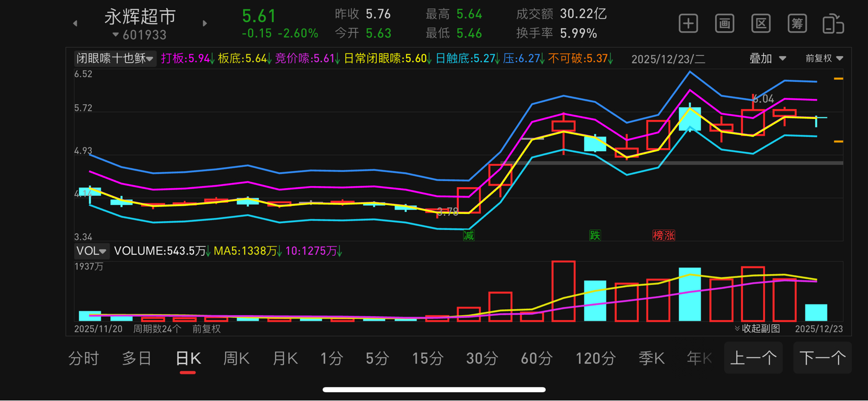Viewport: 868px width, 401px height.
Task: Select the 30分 interval tab
Action: (x=482, y=359)
